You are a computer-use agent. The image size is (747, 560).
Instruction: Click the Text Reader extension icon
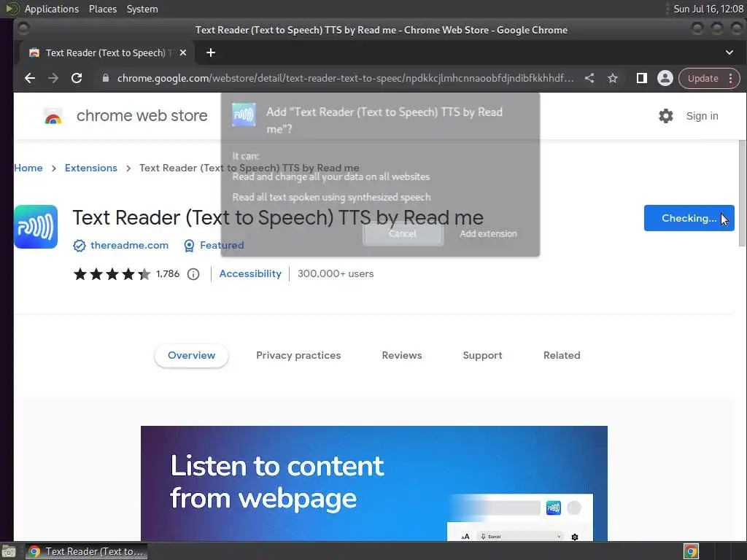tap(36, 227)
